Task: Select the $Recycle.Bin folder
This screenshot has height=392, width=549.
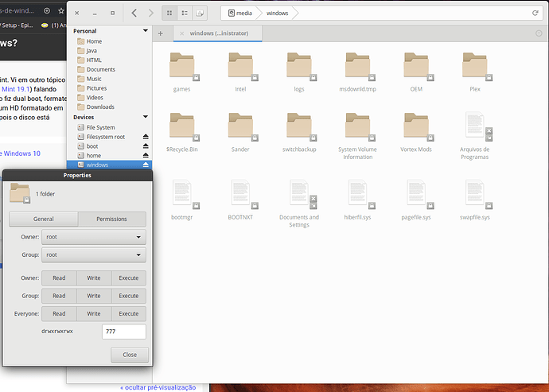Action: (x=181, y=132)
